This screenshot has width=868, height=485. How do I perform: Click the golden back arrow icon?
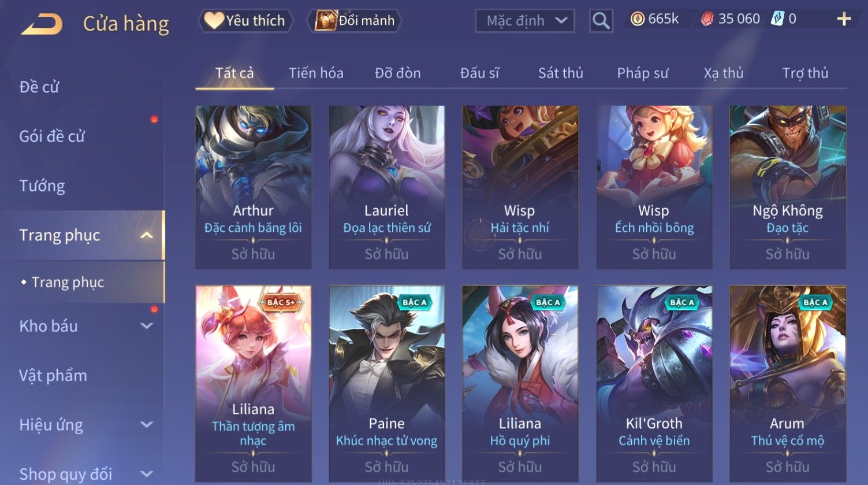tap(42, 24)
